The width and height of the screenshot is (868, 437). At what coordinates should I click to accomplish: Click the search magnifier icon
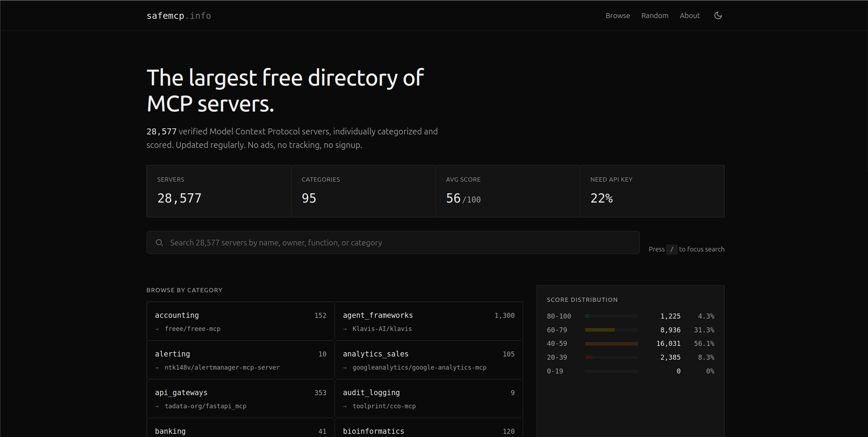(159, 243)
